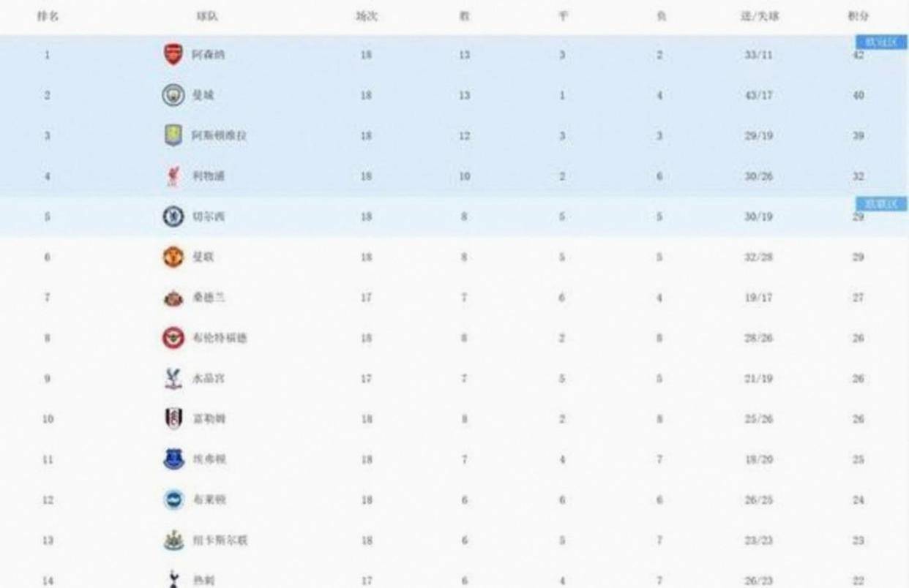
Task: Click the Everton club crest icon
Action: 173,459
